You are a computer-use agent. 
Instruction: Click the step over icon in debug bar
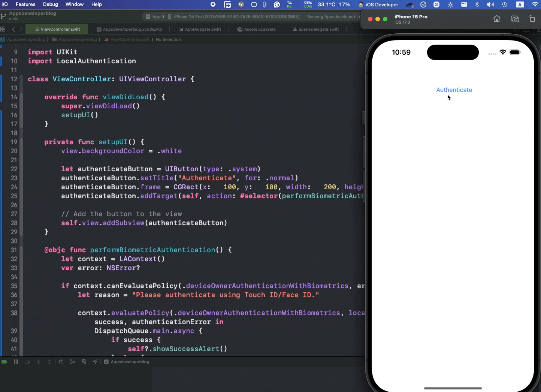(27, 362)
